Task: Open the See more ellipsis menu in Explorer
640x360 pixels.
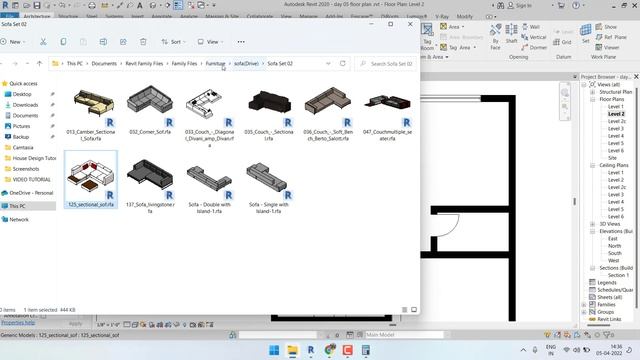Action: pos(241,42)
